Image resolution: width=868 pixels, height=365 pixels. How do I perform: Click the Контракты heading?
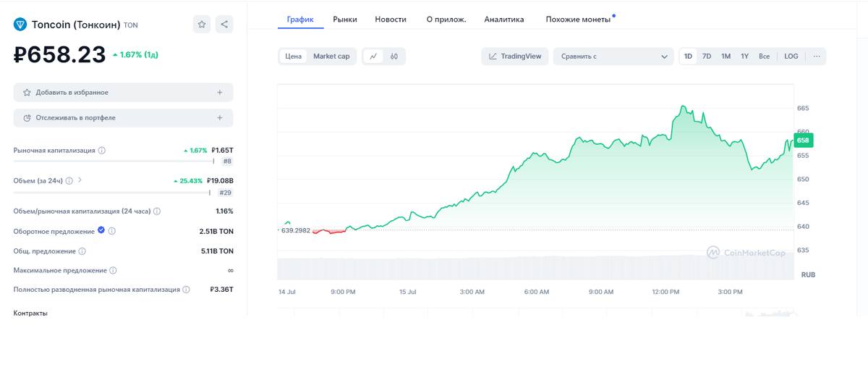point(30,313)
